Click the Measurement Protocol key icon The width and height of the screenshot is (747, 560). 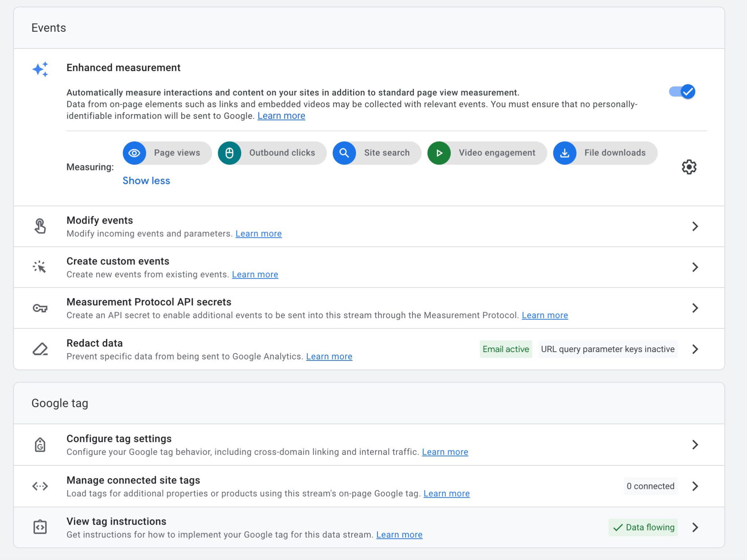[40, 308]
